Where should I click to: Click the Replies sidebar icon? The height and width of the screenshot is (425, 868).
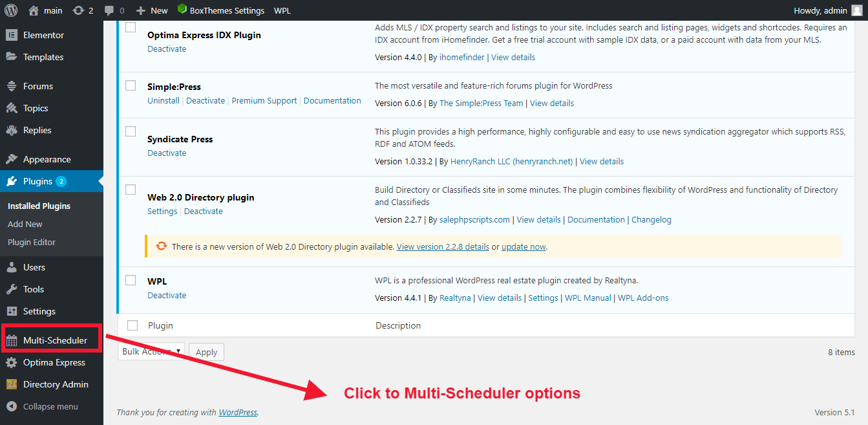(12, 130)
